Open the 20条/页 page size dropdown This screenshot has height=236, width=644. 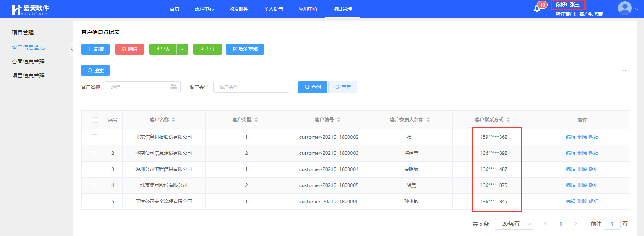click(x=514, y=224)
